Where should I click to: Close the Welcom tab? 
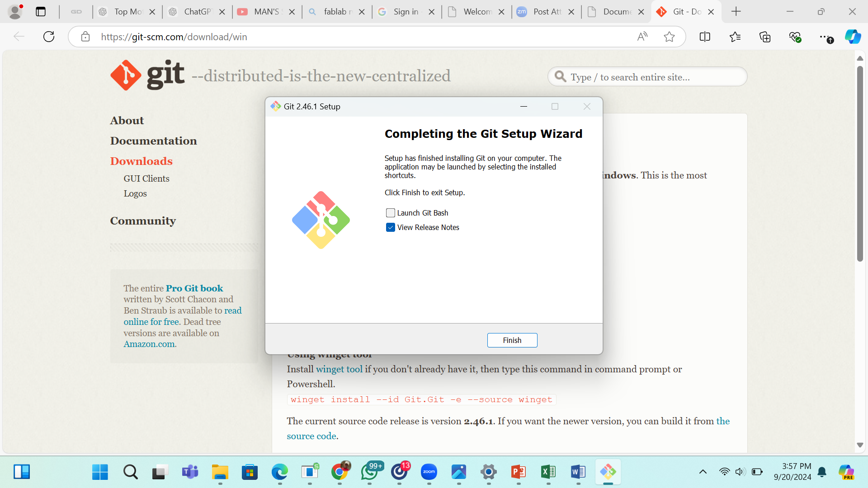point(501,12)
